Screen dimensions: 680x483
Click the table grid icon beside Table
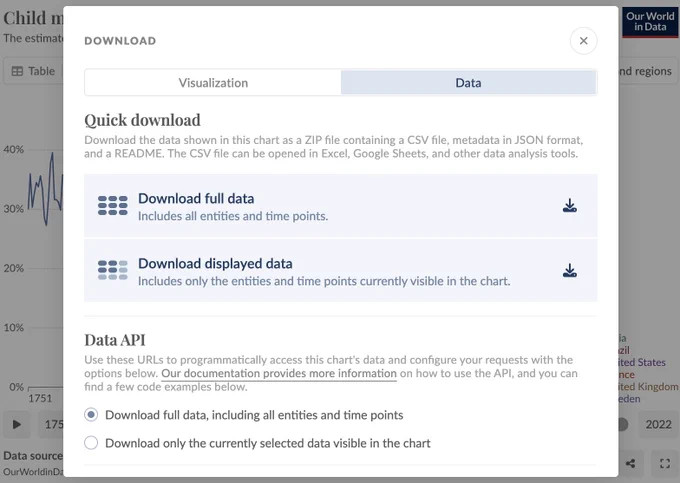[17, 71]
